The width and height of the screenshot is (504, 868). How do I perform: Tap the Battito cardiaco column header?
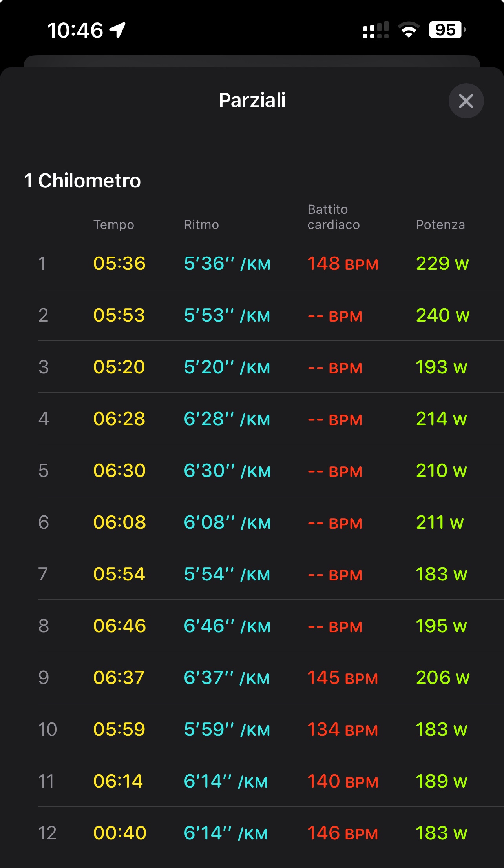click(x=333, y=217)
